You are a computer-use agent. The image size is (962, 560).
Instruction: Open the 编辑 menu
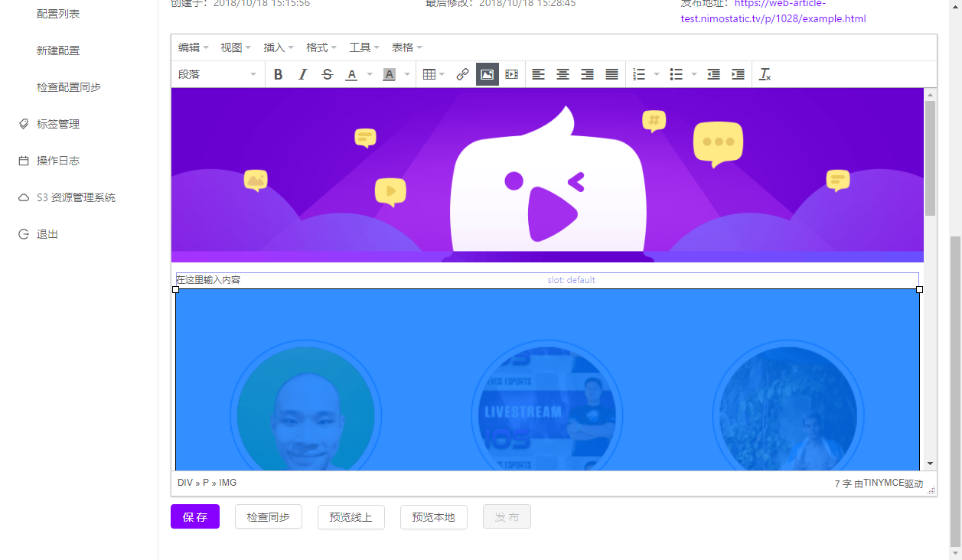[x=194, y=47]
